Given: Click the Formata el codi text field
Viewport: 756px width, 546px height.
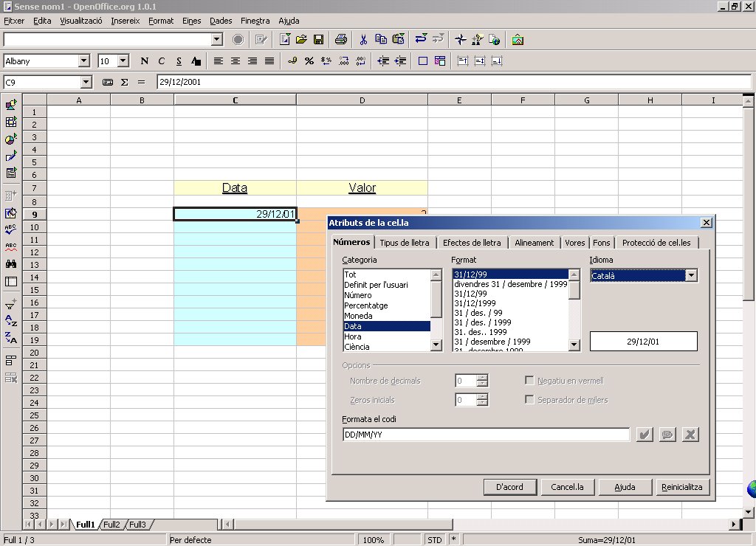Looking at the screenshot, I should 485,435.
